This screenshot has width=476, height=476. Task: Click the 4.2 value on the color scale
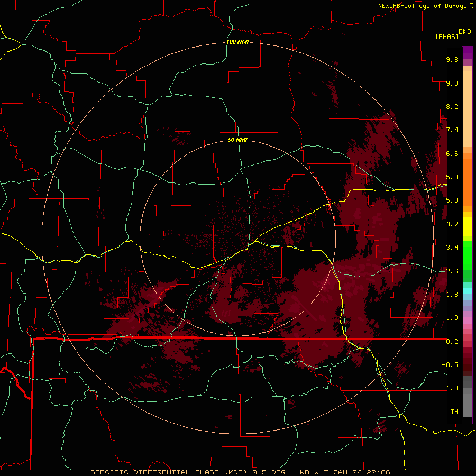pyautogui.click(x=452, y=224)
